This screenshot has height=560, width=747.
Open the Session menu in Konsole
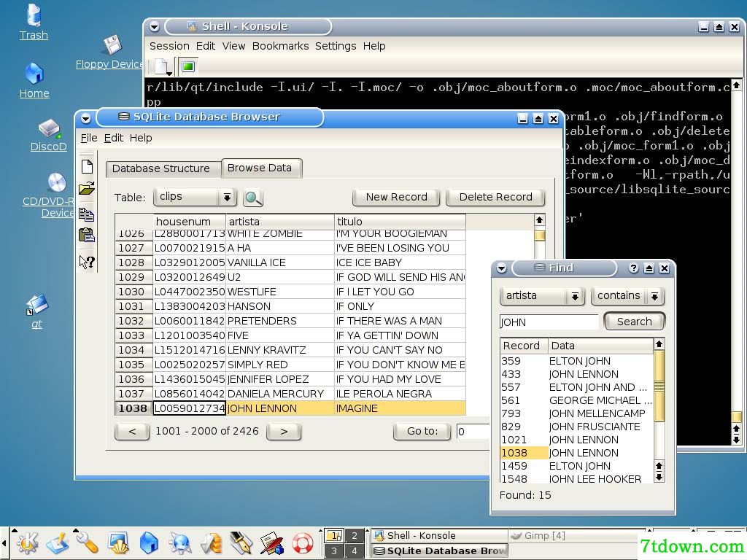[169, 46]
